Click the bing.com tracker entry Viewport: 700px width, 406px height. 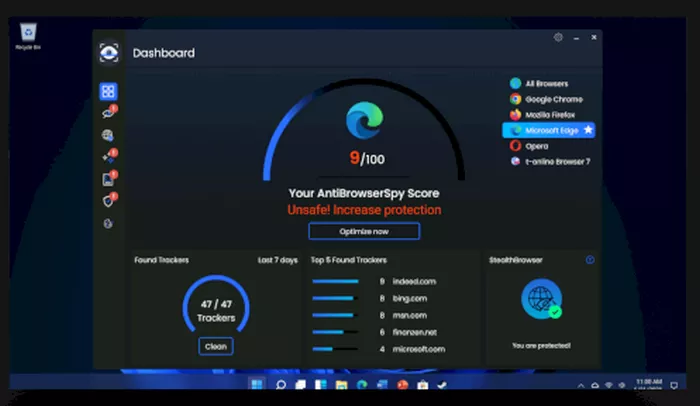tap(409, 298)
